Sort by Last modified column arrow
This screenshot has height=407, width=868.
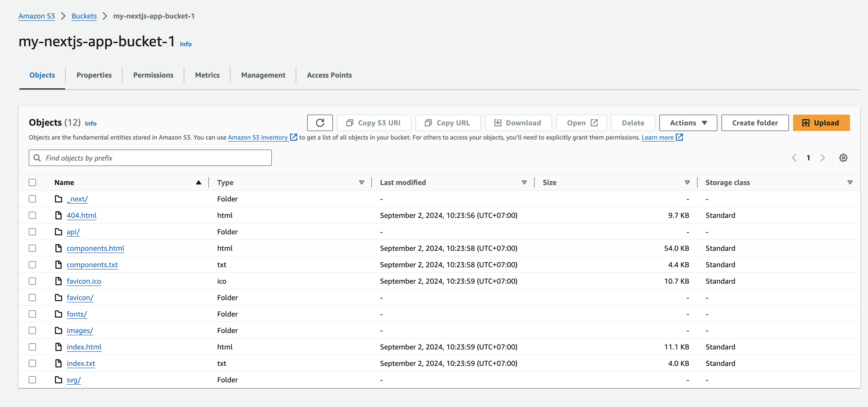[x=524, y=182]
